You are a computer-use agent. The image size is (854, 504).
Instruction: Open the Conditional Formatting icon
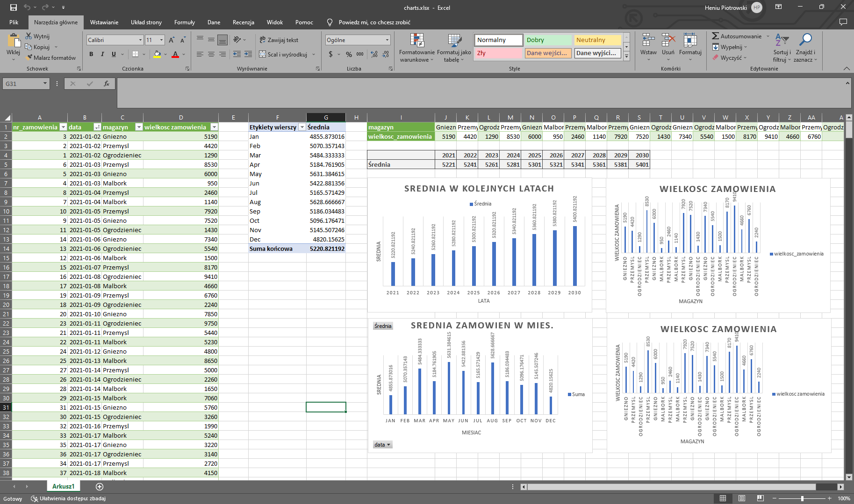[x=416, y=41]
